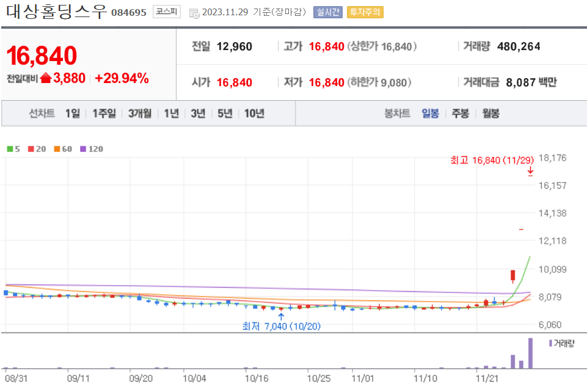Show the 10년 line chart
This screenshot has width=587, height=392.
click(255, 114)
